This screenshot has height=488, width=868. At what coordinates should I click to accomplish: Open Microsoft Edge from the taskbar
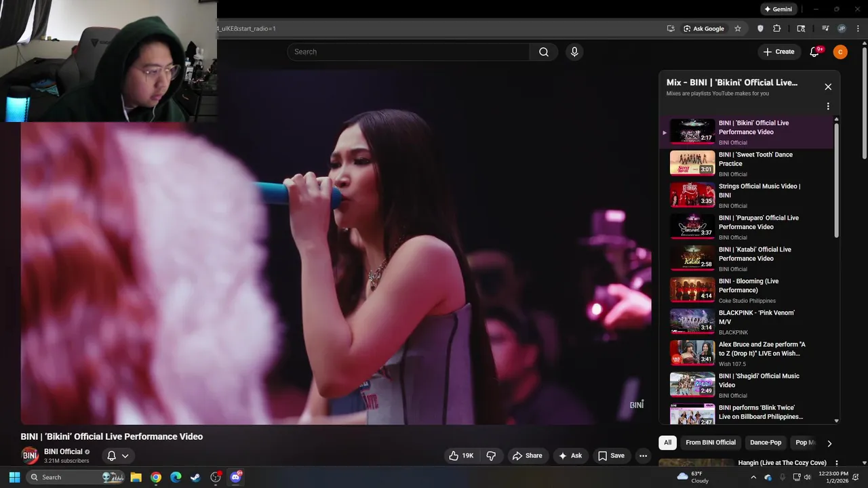(176, 477)
